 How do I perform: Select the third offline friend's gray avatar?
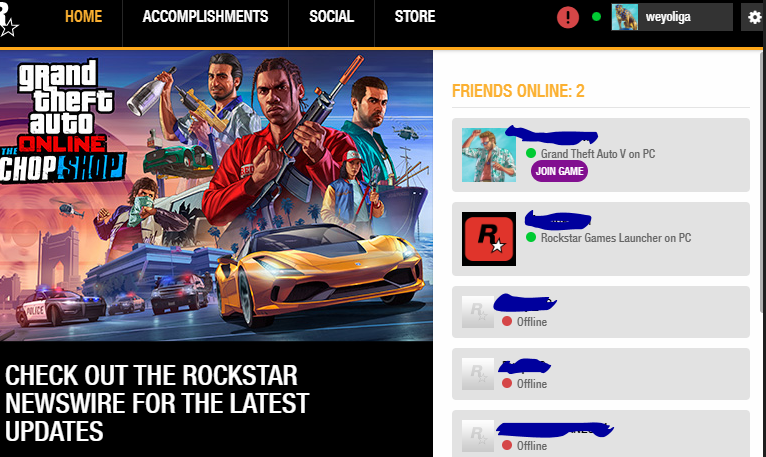tap(478, 436)
